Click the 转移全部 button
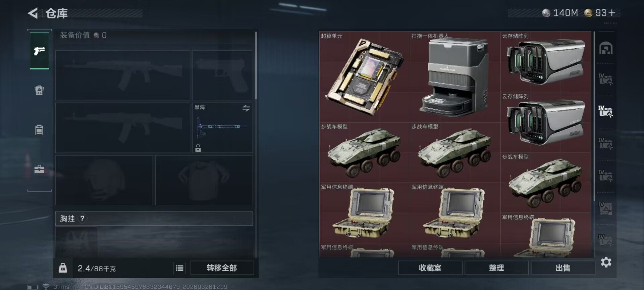Image resolution: width=644 pixels, height=290 pixels. (x=222, y=268)
